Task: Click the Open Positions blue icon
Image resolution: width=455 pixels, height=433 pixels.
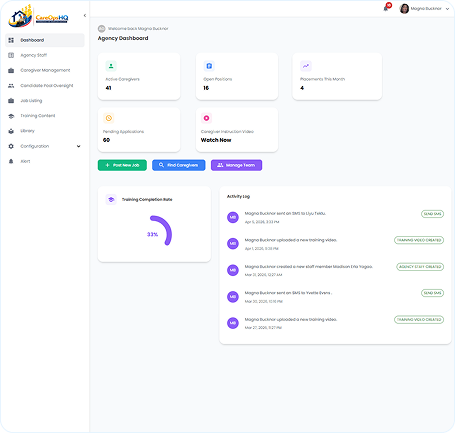Action: (209, 66)
